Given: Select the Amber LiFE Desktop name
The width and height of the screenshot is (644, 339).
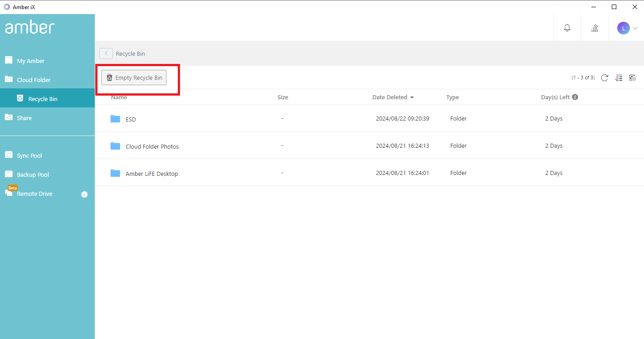Looking at the screenshot, I should 151,174.
